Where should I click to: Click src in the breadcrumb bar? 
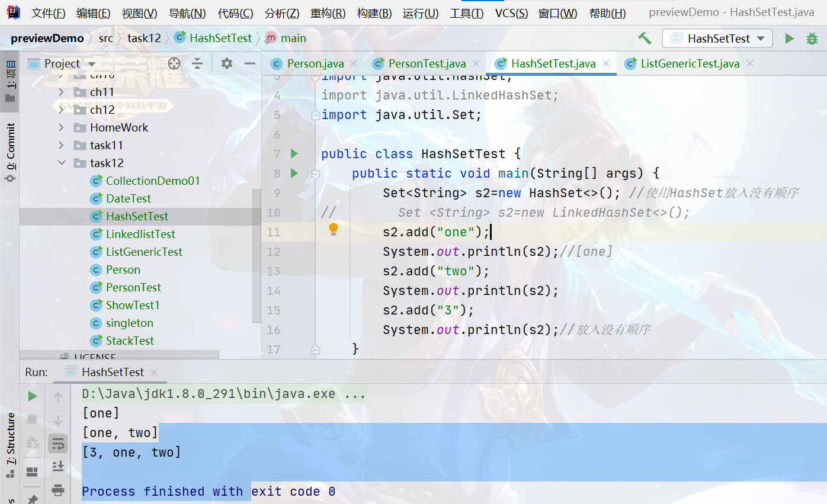click(106, 38)
